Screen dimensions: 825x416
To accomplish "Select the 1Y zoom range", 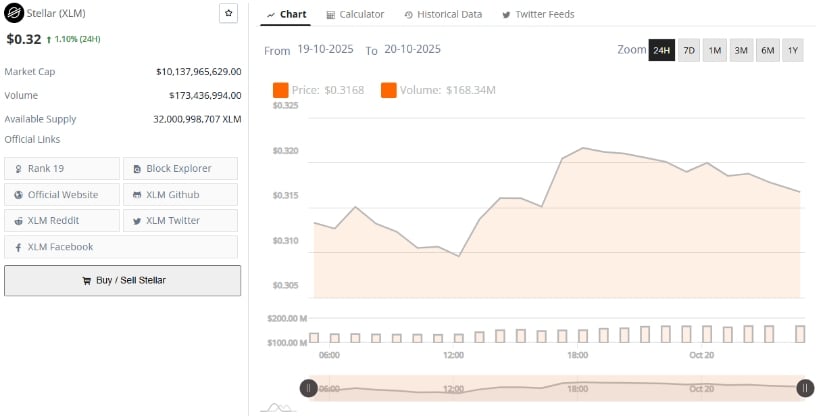I will (792, 50).
